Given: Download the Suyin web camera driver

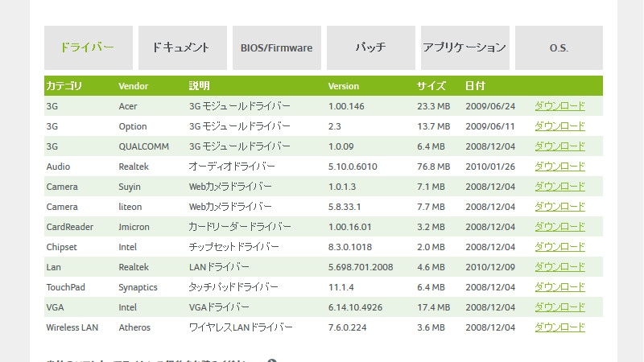Looking at the screenshot, I should pos(559,187).
